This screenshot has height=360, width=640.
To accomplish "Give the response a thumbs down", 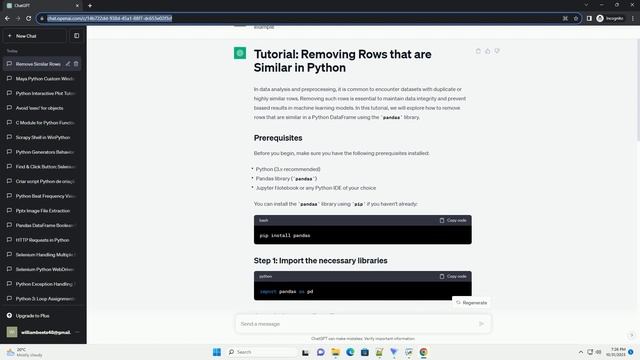I will 497,51.
